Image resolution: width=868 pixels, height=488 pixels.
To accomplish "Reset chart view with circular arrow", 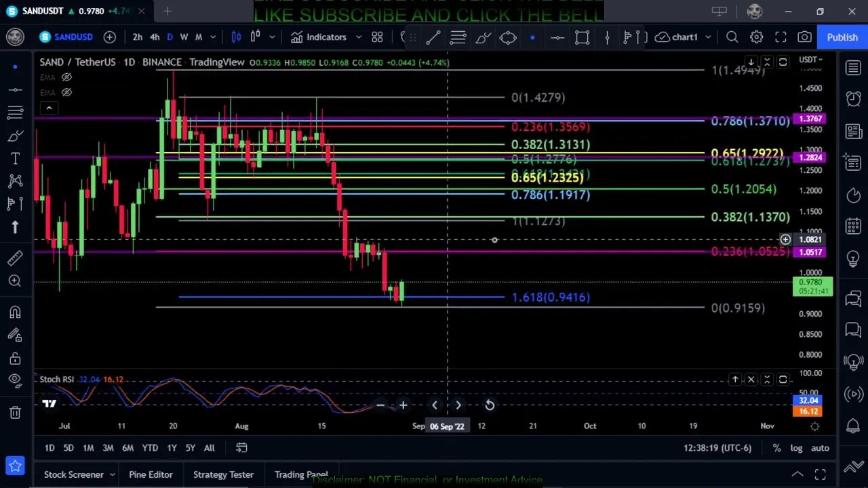I will [x=490, y=405].
